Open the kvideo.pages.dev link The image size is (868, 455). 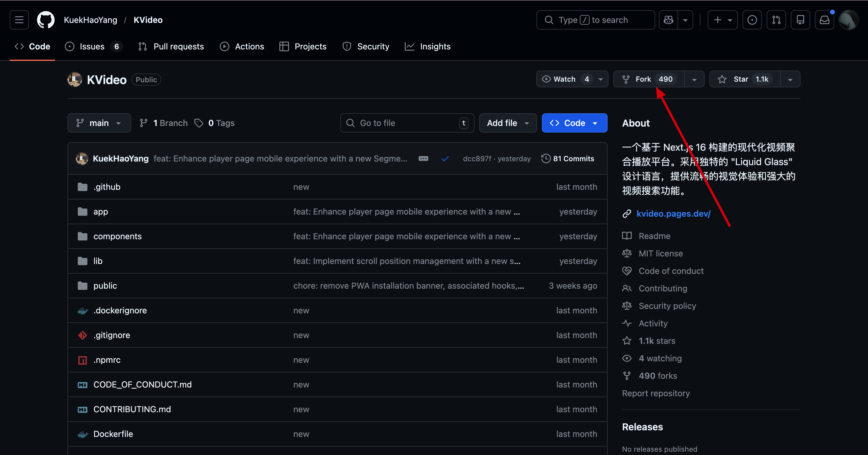point(673,214)
